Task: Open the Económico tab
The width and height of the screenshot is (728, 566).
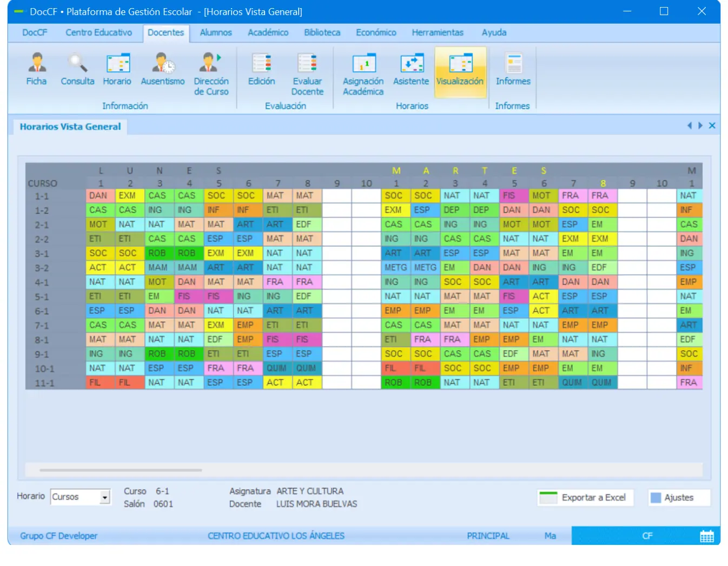Action: tap(376, 32)
